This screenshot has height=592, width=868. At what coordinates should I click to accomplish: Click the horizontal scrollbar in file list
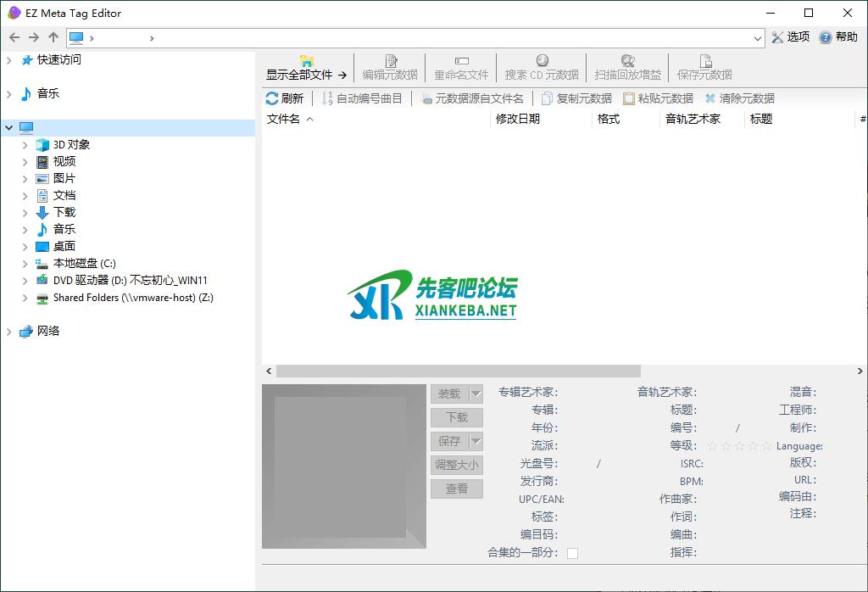click(458, 371)
